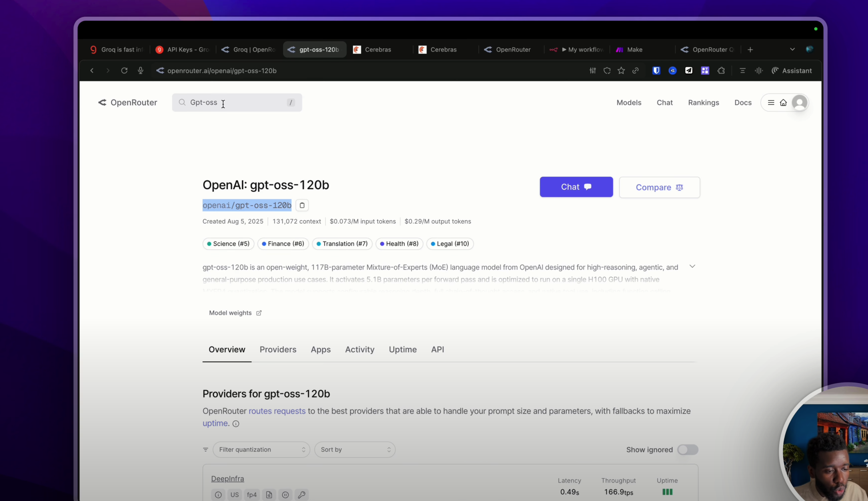Switch to the API Keys - Groq tab
Viewport: 868px width, 501px height.
pos(183,50)
